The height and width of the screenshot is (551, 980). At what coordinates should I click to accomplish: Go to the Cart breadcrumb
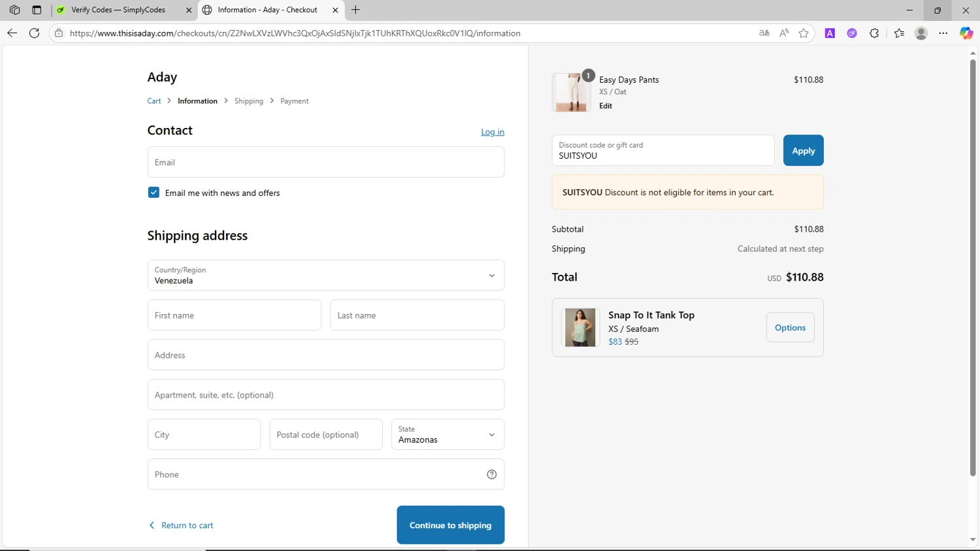154,101
